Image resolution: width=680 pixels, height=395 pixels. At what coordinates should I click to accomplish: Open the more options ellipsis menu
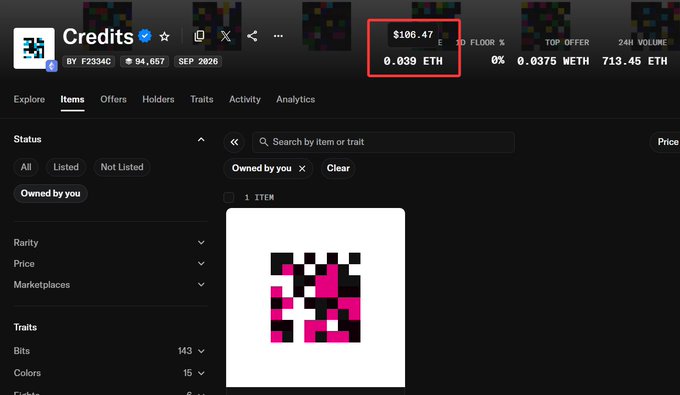(x=278, y=36)
